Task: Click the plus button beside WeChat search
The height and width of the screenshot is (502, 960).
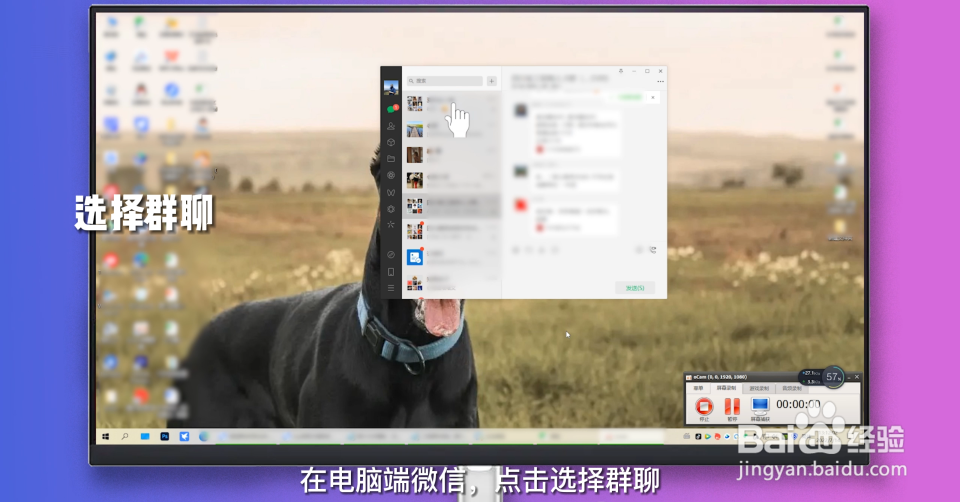Action: pos(492,81)
